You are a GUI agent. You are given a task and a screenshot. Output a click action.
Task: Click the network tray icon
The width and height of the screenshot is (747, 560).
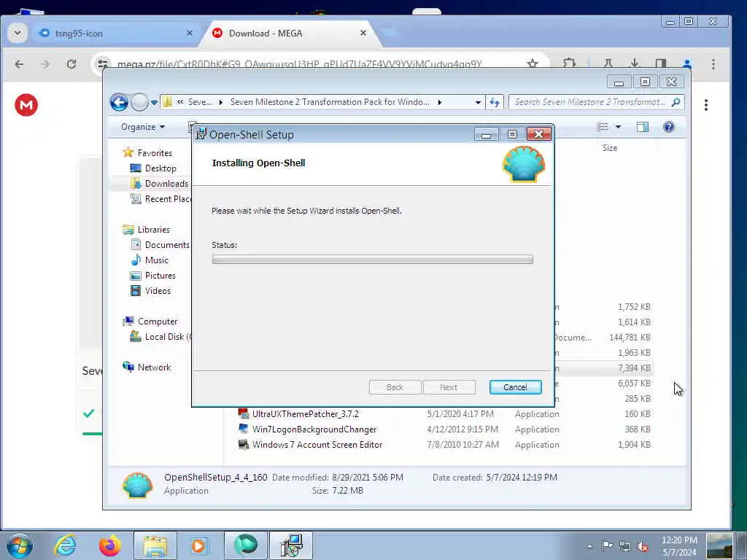coord(625,546)
